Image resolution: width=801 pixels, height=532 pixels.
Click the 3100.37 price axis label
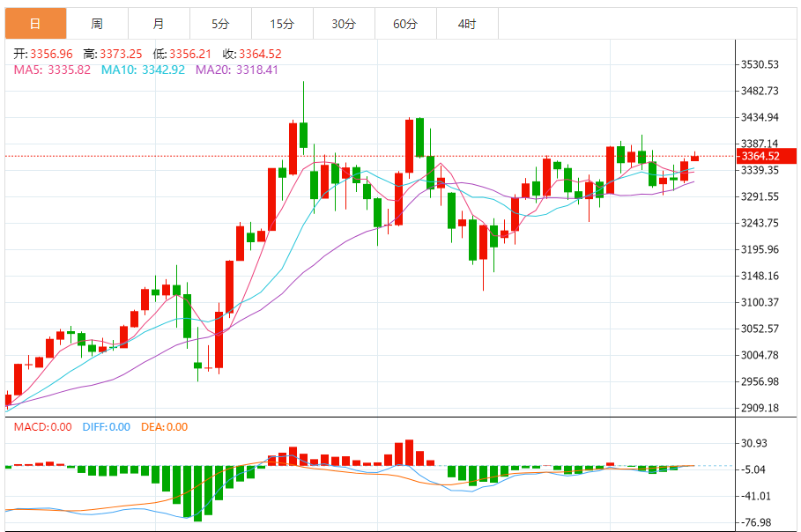pyautogui.click(x=760, y=302)
